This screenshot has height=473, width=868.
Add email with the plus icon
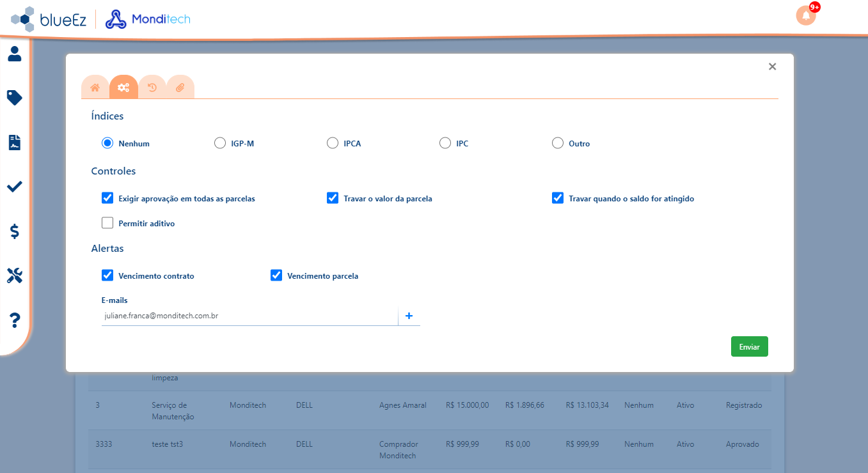tap(409, 316)
